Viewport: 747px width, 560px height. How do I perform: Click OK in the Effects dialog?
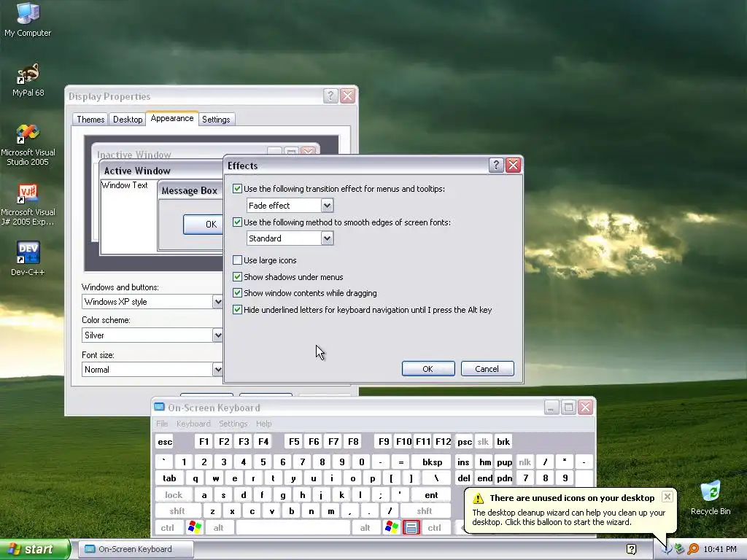click(427, 368)
